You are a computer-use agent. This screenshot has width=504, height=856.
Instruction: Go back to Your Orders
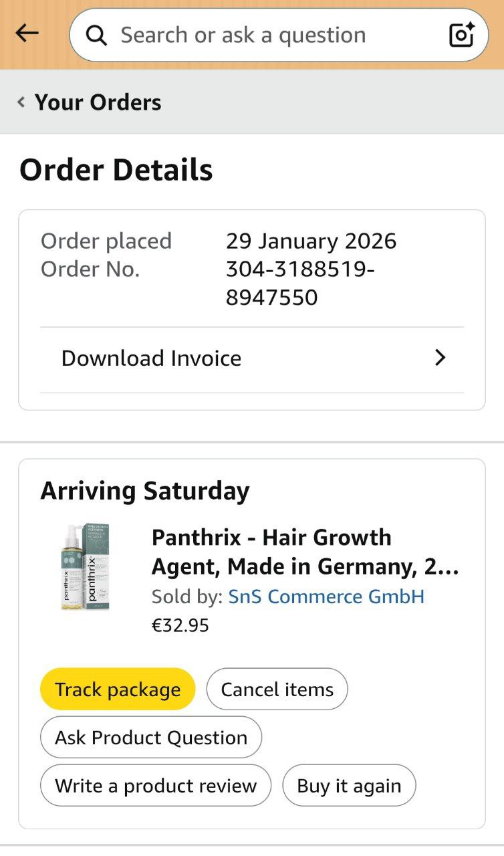tap(98, 102)
